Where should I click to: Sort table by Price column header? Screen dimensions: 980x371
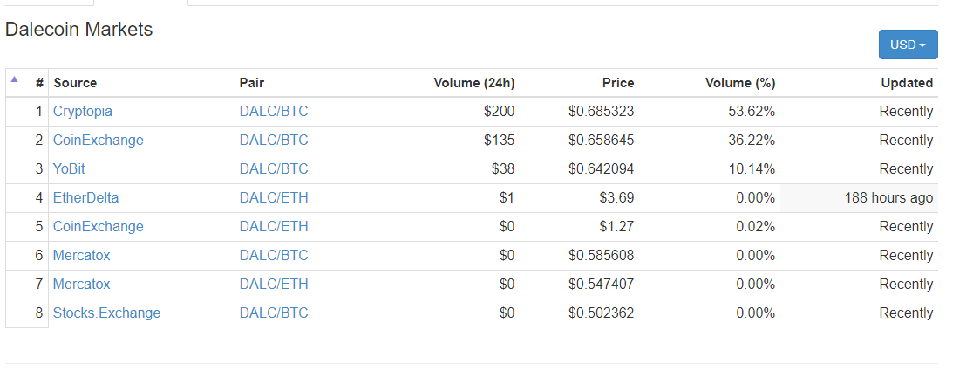[618, 83]
